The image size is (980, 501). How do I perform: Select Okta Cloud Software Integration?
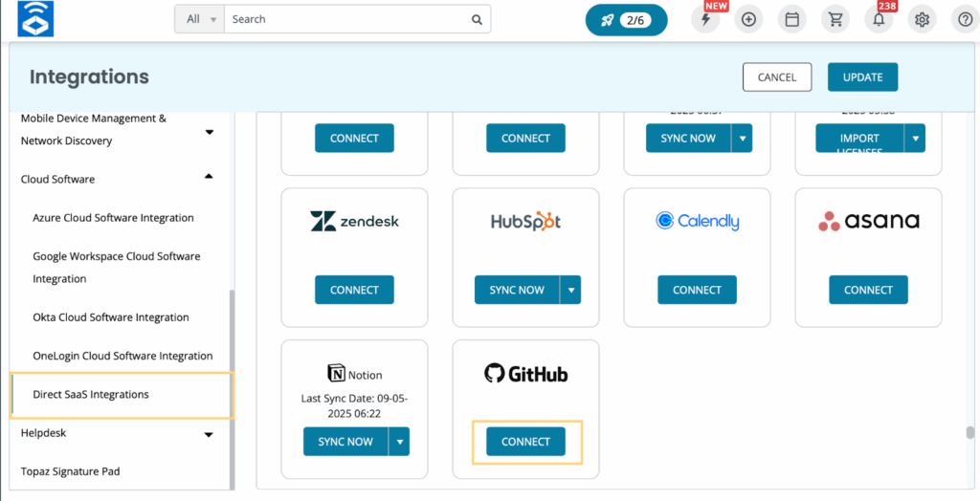pyautogui.click(x=111, y=317)
